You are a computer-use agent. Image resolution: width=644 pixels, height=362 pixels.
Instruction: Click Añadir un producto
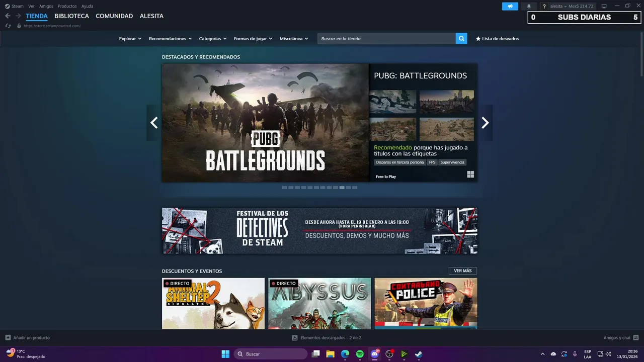(28, 338)
